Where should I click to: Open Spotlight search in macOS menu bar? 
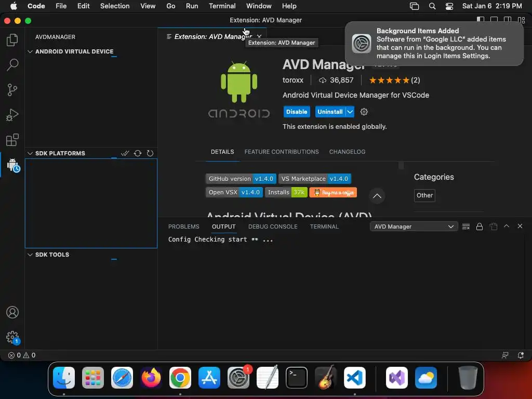432,6
